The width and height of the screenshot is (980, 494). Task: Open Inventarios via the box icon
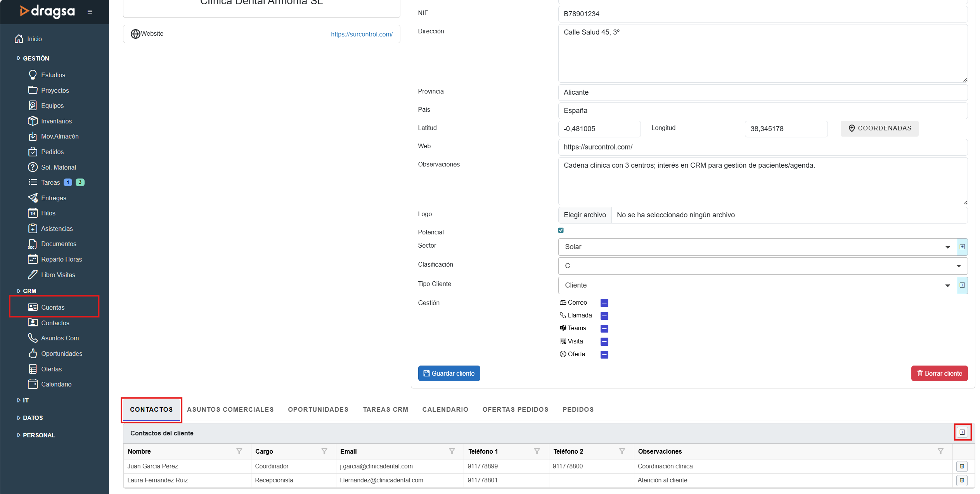pos(33,121)
